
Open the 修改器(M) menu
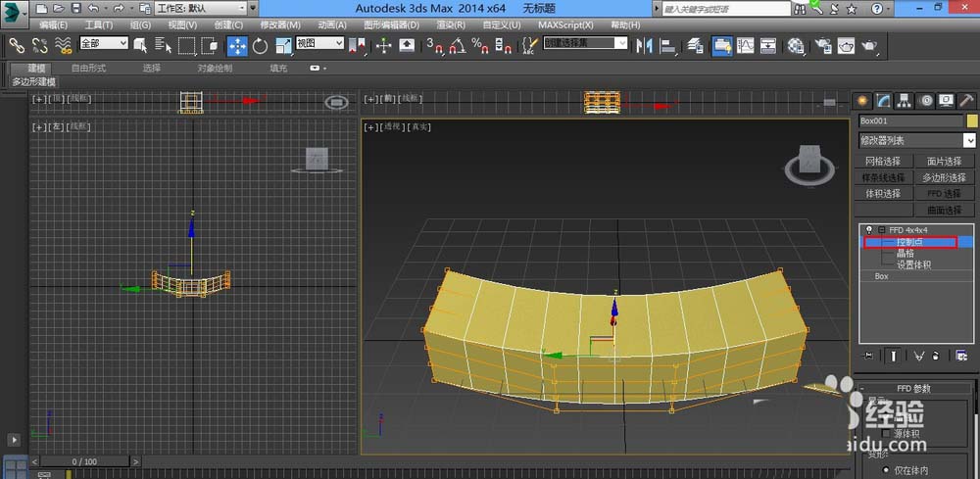(280, 25)
